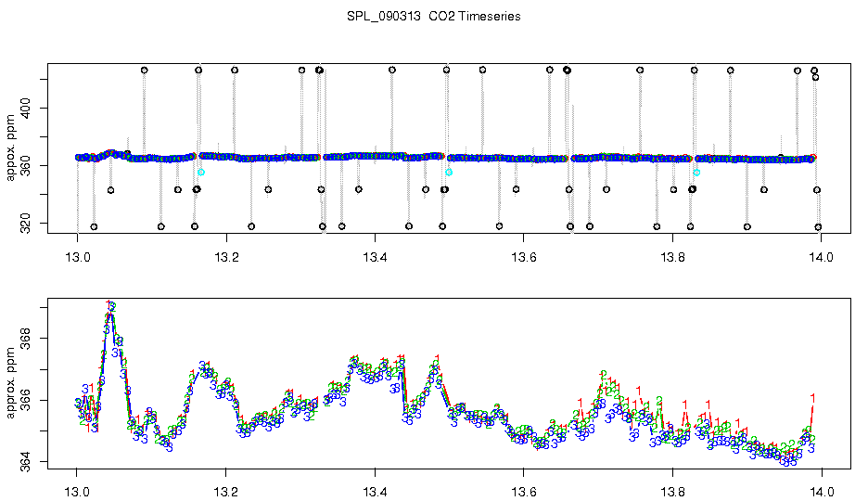This screenshot has width=868, height=501.
Task: Click the 400 y-axis label on top plot
Action: (25, 108)
